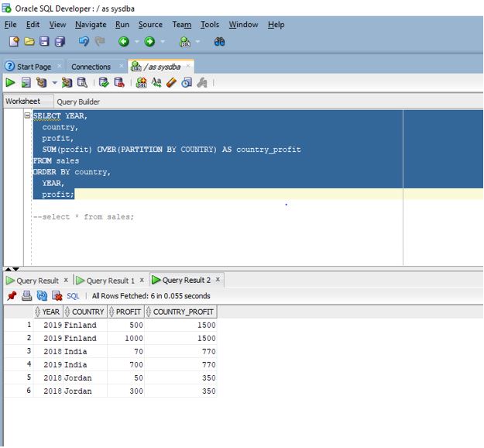Click the Commit icon in worksheet toolbar
The height and width of the screenshot is (448, 484).
click(104, 82)
